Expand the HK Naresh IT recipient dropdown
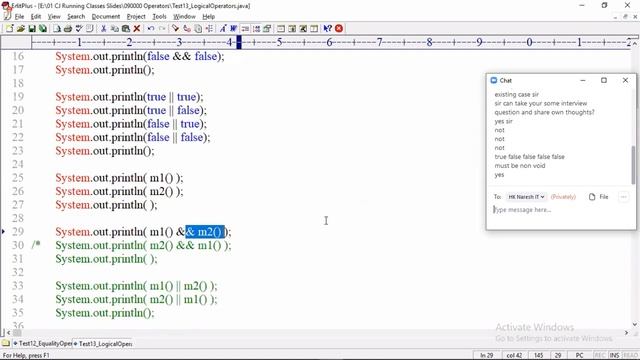Viewport: 640px width, 360px height. [526, 197]
